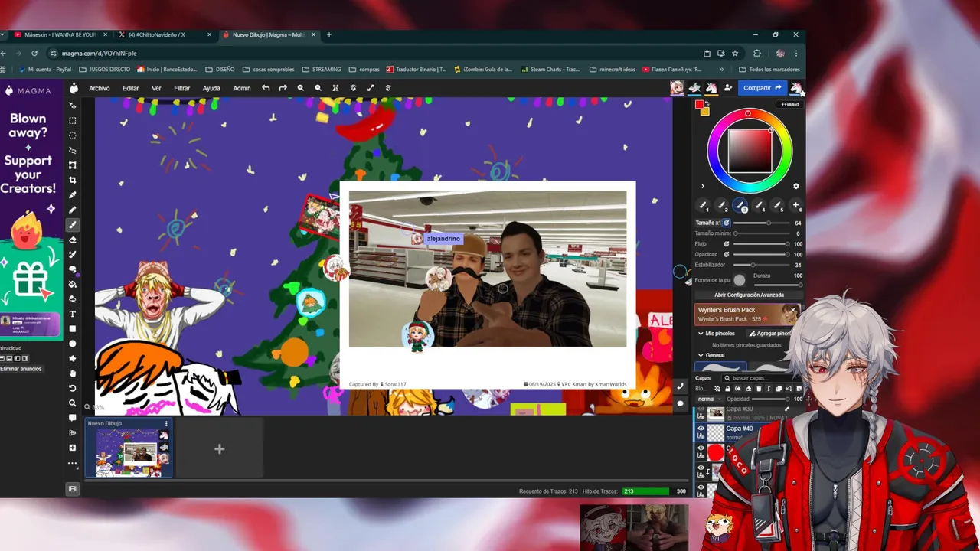980x551 pixels.
Task: Select the Hand pan tool
Action: [x=73, y=373]
